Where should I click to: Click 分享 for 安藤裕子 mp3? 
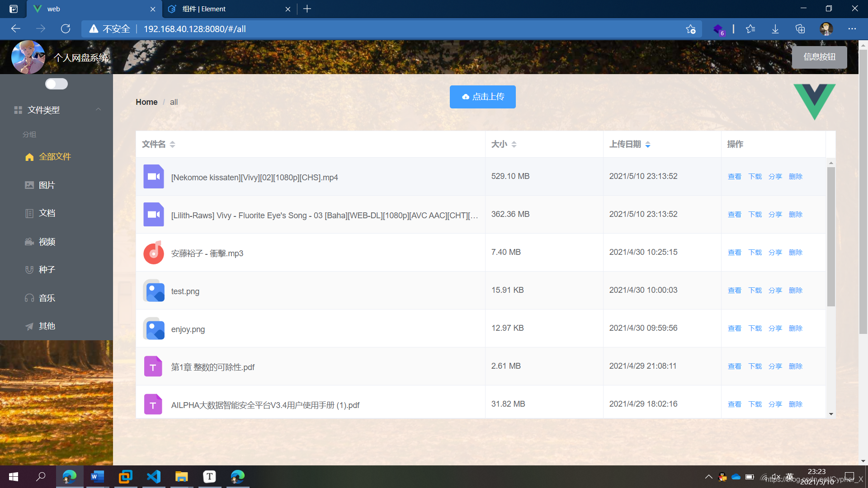coord(775,253)
